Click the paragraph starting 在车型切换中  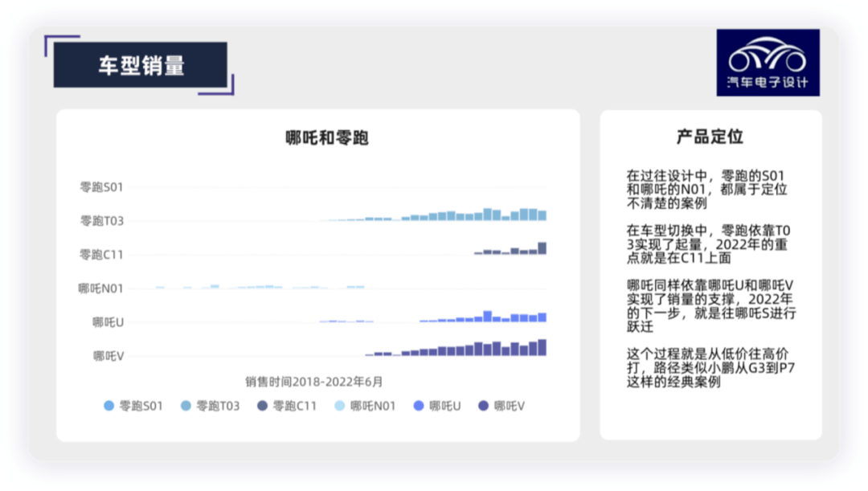(708, 244)
